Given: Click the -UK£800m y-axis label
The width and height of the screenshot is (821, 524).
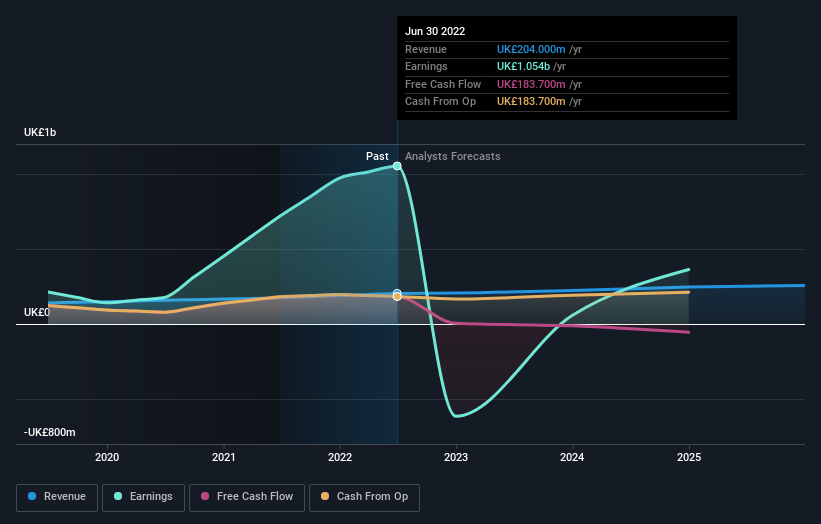Looking at the screenshot, I should pos(50,432).
